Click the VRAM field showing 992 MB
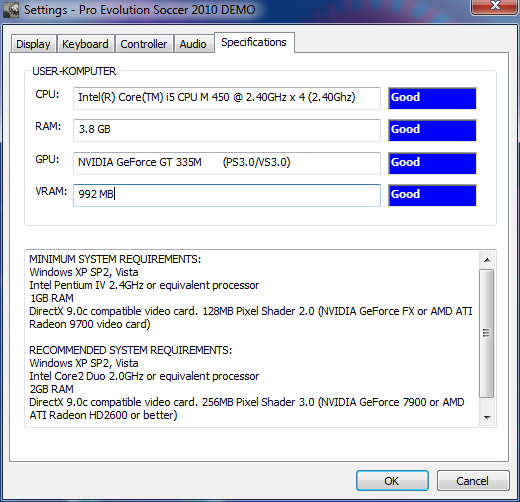Viewport: 520px width, 502px height. click(227, 195)
